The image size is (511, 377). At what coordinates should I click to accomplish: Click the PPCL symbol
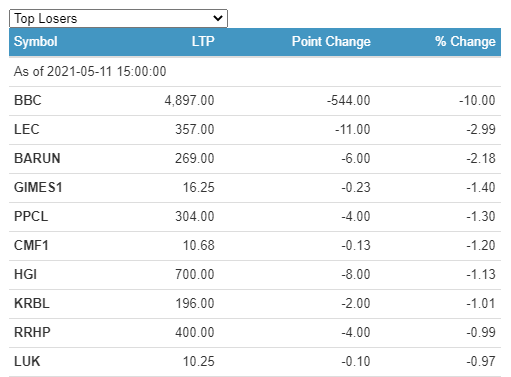click(x=31, y=216)
